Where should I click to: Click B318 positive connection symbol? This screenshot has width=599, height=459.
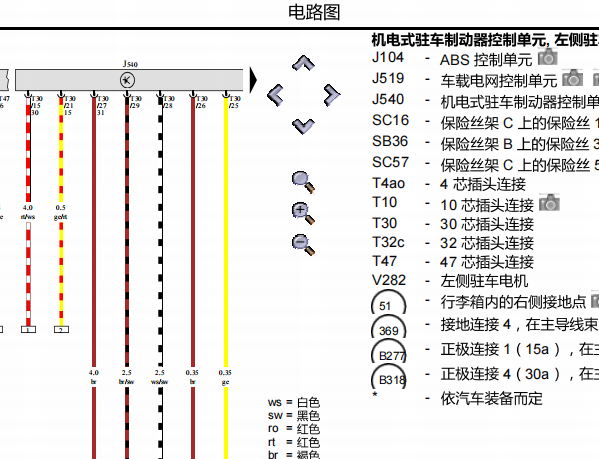(389, 377)
